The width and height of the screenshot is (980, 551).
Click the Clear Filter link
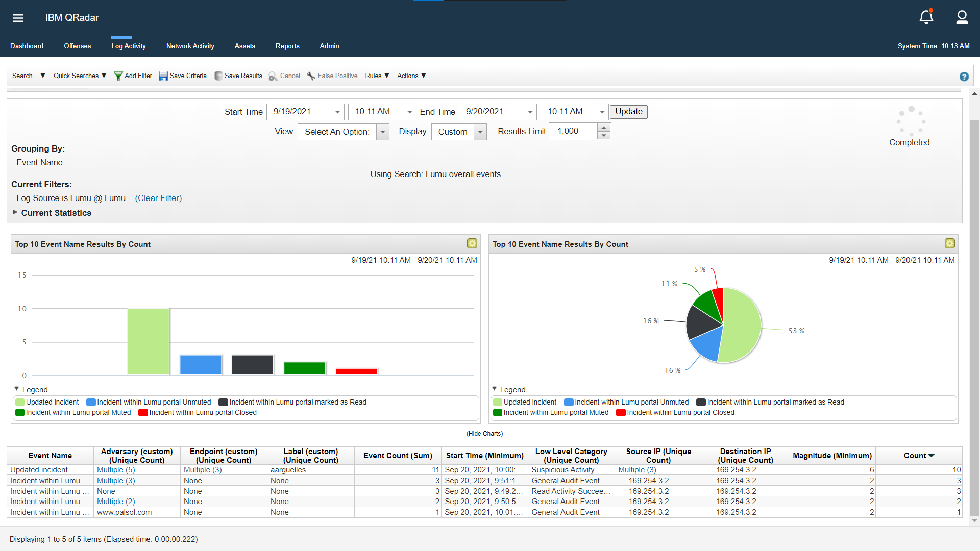[158, 198]
